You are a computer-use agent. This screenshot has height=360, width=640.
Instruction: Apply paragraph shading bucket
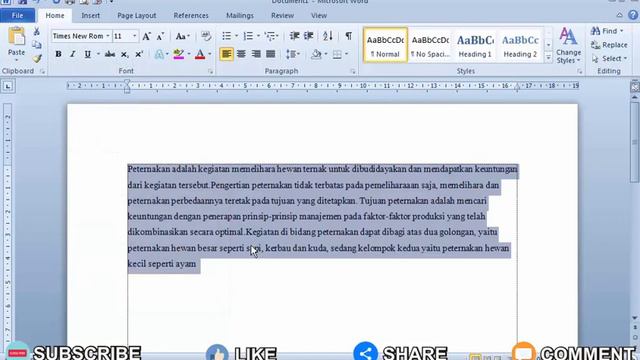316,54
